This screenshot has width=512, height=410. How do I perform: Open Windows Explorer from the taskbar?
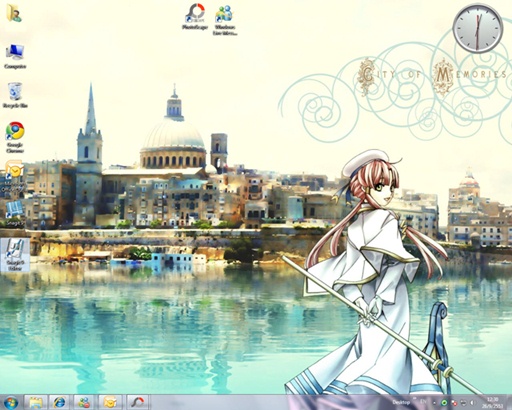point(36,402)
